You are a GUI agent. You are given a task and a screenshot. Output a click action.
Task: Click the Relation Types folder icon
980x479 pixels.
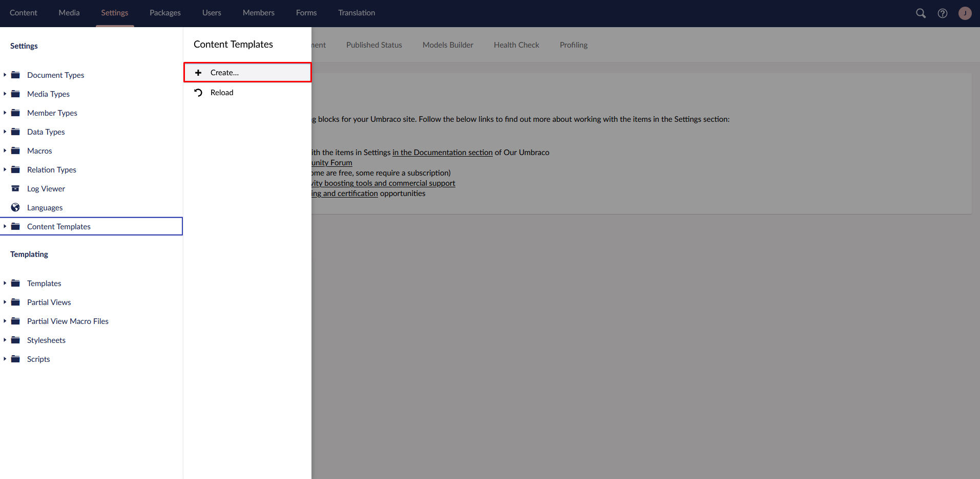pos(15,169)
